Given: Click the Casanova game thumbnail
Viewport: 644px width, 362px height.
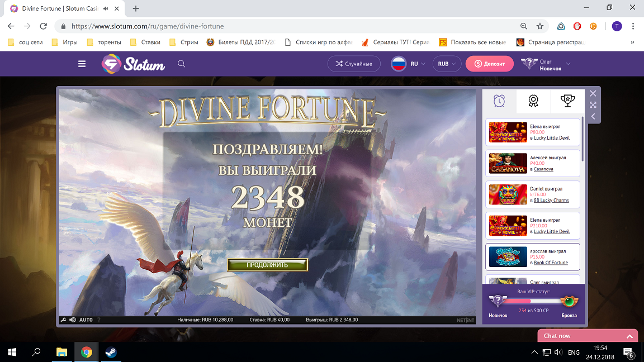Looking at the screenshot, I should pos(508,163).
